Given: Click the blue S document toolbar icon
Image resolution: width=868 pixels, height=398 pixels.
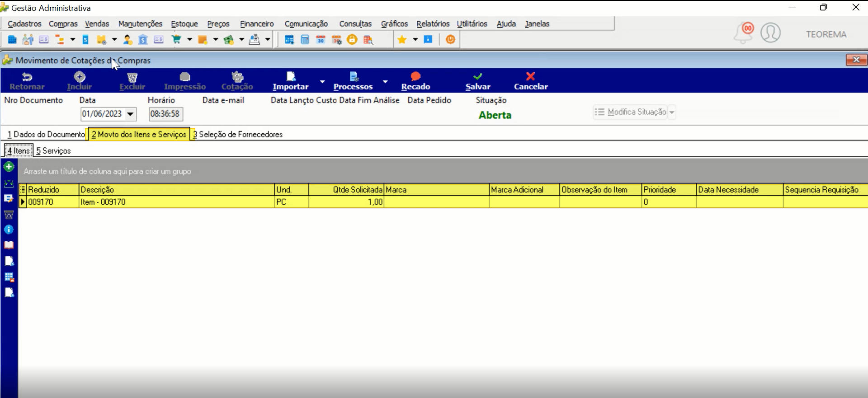Looking at the screenshot, I should click(85, 40).
